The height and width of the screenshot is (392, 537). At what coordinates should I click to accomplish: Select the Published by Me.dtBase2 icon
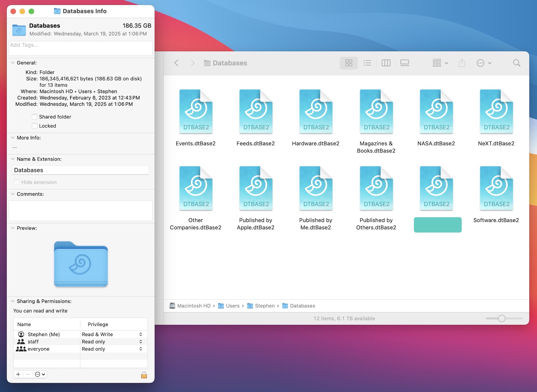[x=316, y=188]
